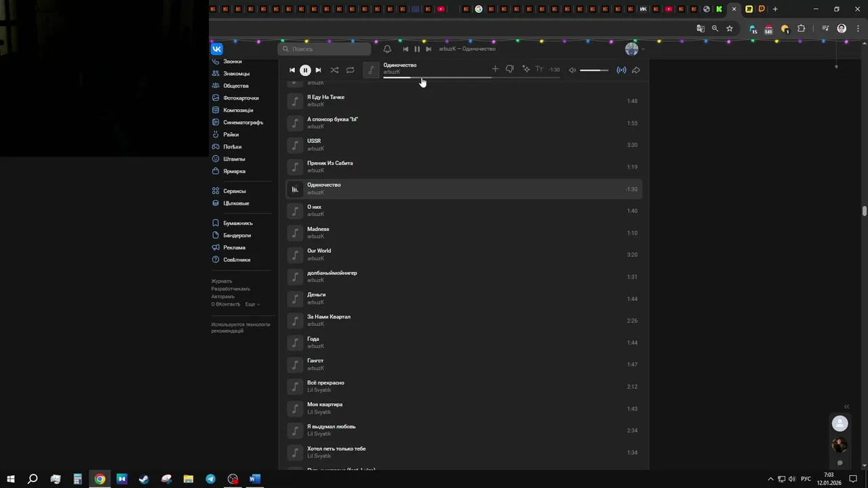The image size is (868, 488).
Task: Adjust the volume slider
Action: pos(594,70)
